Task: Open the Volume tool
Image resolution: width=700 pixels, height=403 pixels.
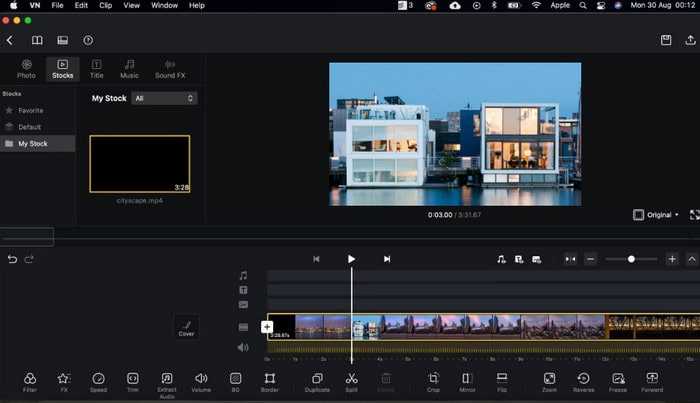Action: point(201,382)
